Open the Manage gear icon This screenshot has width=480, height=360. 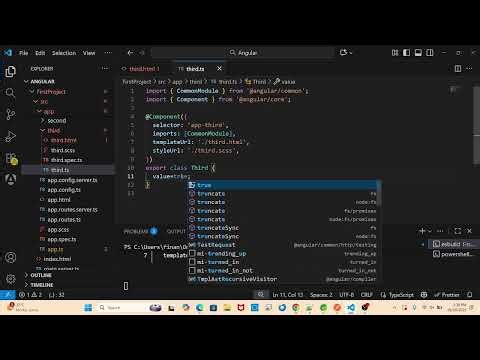click(10, 278)
